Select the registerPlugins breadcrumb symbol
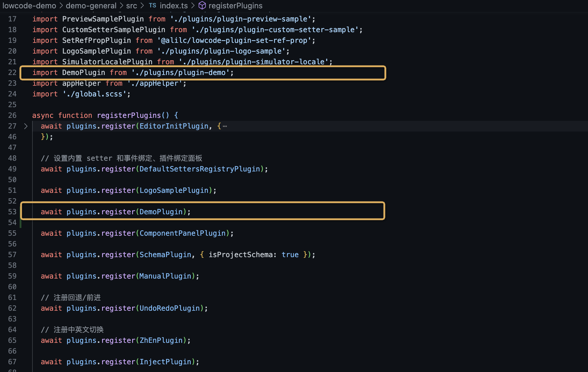588x372 pixels. pyautogui.click(x=235, y=5)
